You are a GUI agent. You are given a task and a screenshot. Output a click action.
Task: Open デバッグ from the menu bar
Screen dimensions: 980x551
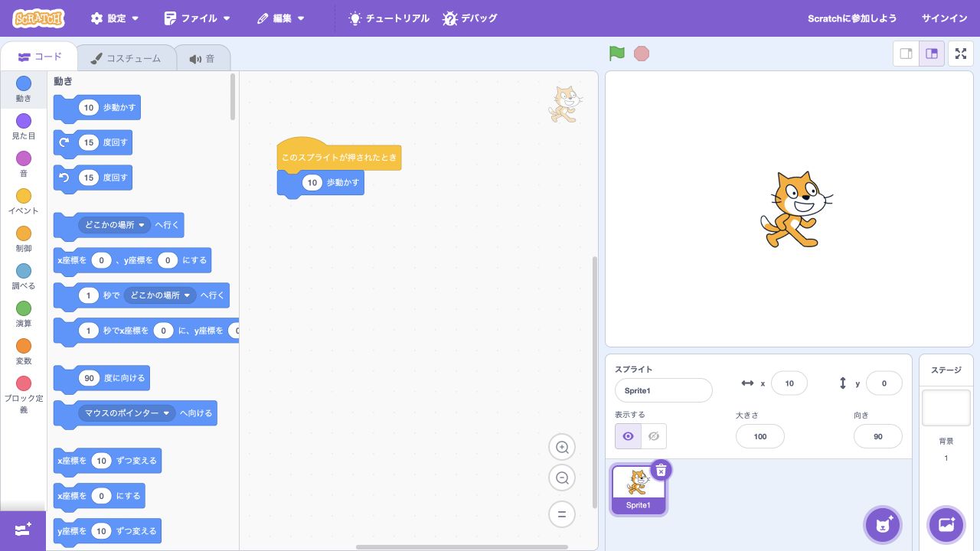(470, 18)
